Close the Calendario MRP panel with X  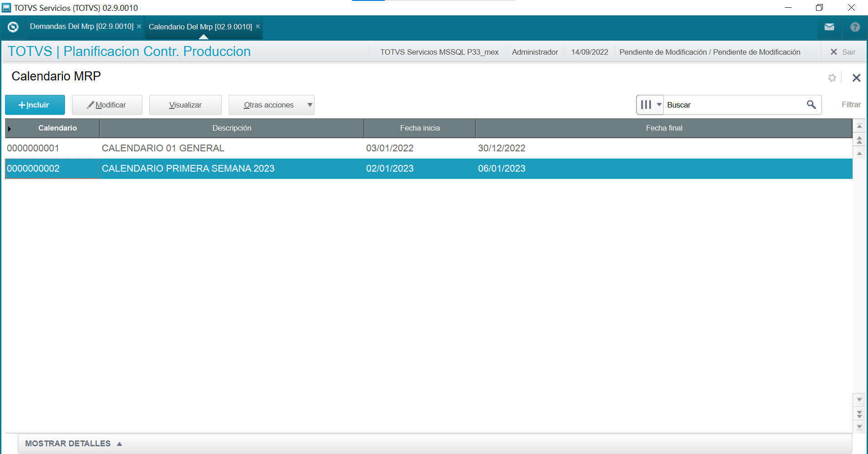(856, 78)
